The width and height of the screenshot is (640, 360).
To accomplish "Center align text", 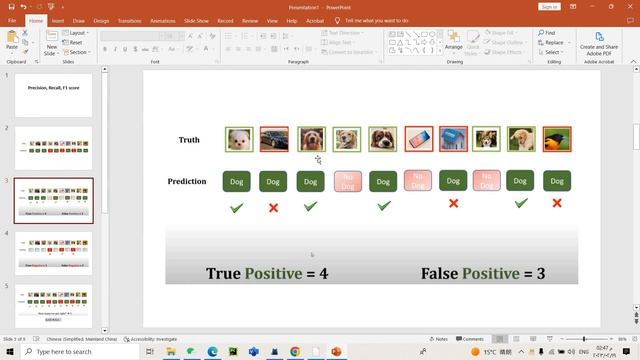I will pyautogui.click(x=238, y=49).
